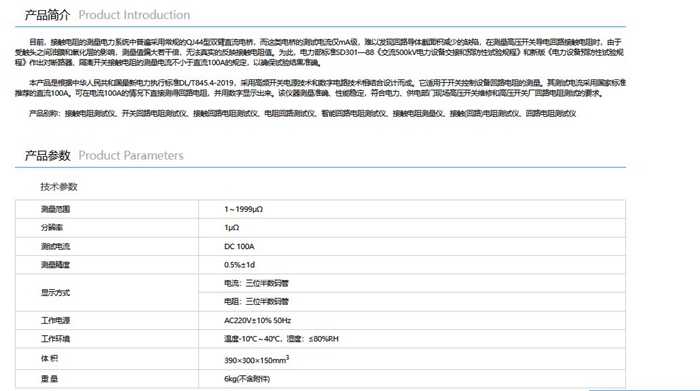Select the Product Parameters subtitle text
Image resolution: width=700 pixels, height=391 pixels.
[x=131, y=155]
